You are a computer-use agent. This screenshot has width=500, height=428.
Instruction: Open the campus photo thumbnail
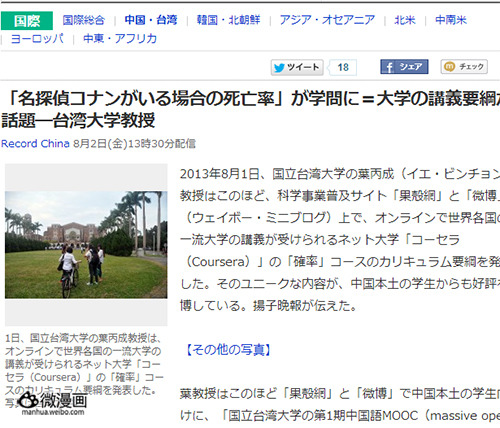pyautogui.click(x=86, y=245)
